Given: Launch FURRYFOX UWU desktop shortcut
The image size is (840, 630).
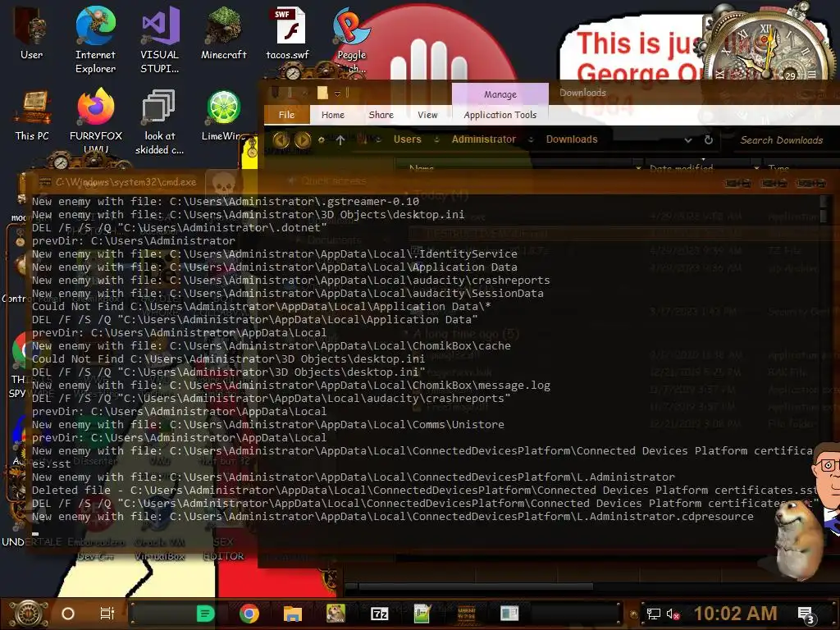Looking at the screenshot, I should pos(96,121).
